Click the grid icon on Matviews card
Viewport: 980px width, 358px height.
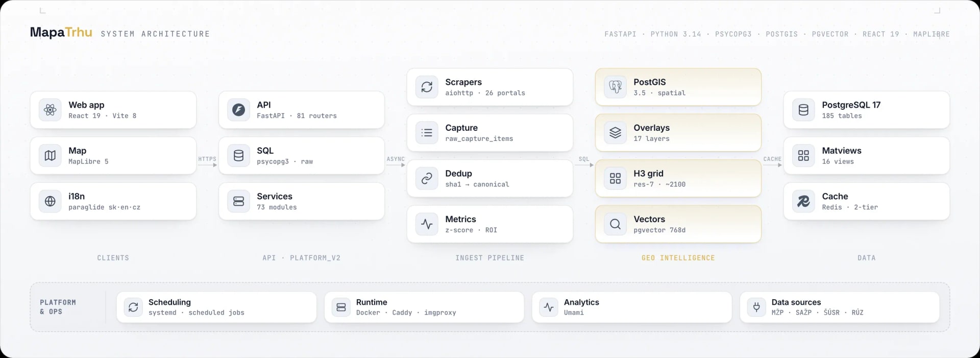[803, 156]
